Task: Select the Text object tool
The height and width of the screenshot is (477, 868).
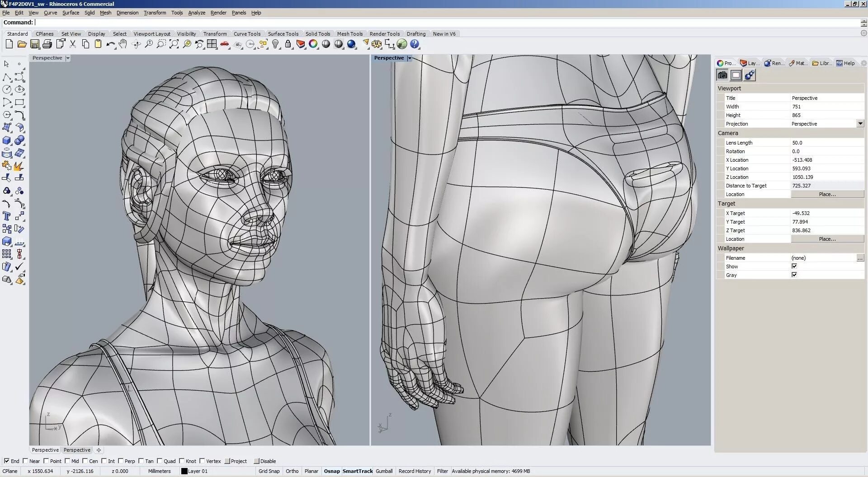Action: coord(7,216)
